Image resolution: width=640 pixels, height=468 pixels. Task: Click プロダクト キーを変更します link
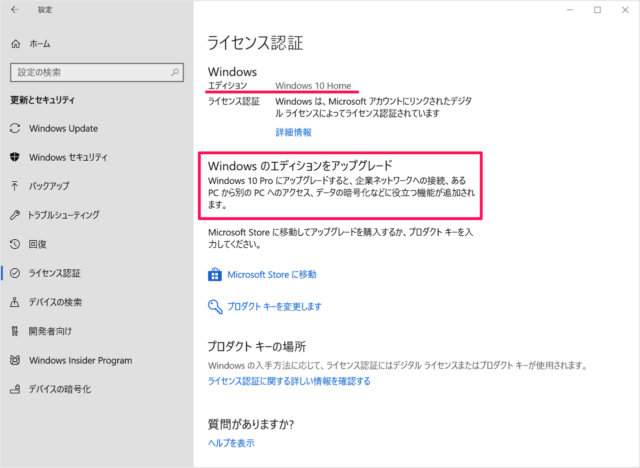click(274, 306)
